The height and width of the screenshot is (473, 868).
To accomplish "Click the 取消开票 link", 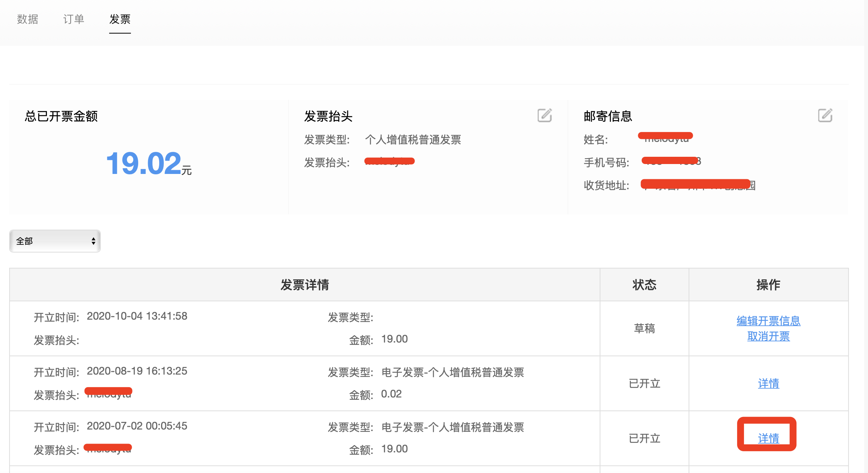I will pyautogui.click(x=768, y=336).
